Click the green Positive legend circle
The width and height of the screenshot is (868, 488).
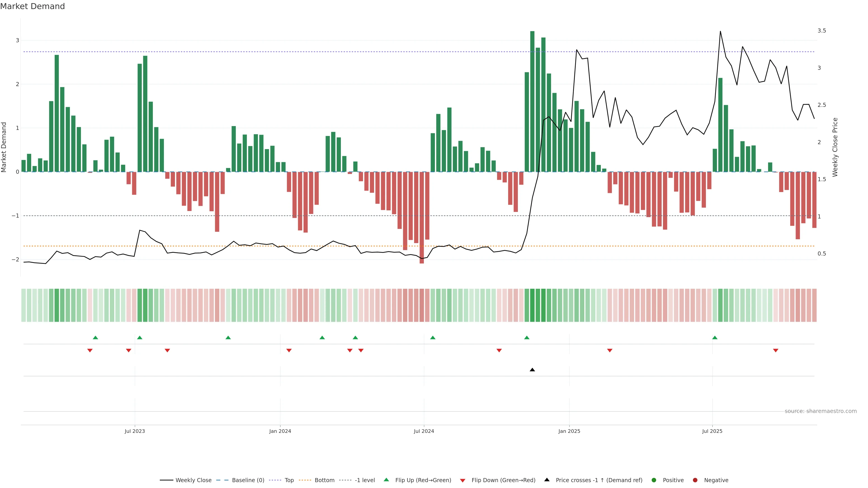tap(654, 480)
